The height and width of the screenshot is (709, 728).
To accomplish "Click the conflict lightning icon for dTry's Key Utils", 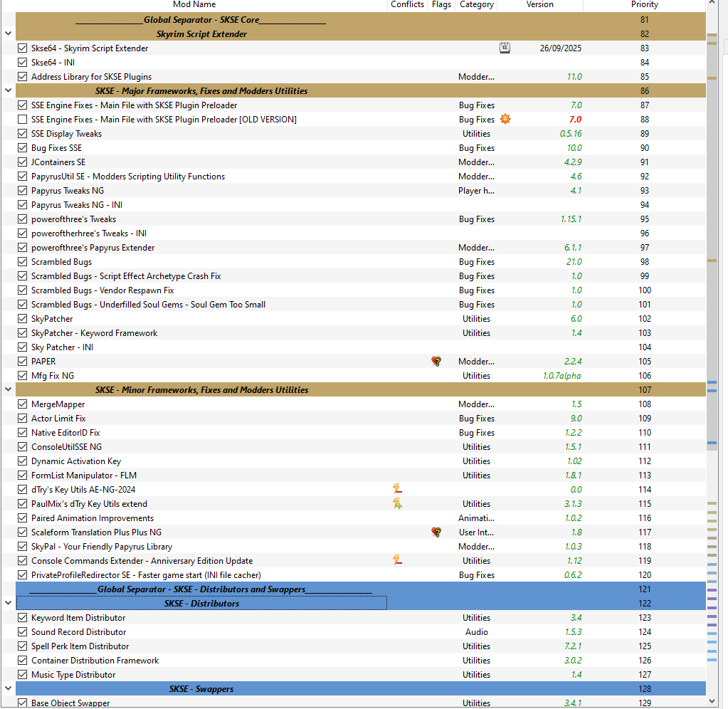I will 397,489.
